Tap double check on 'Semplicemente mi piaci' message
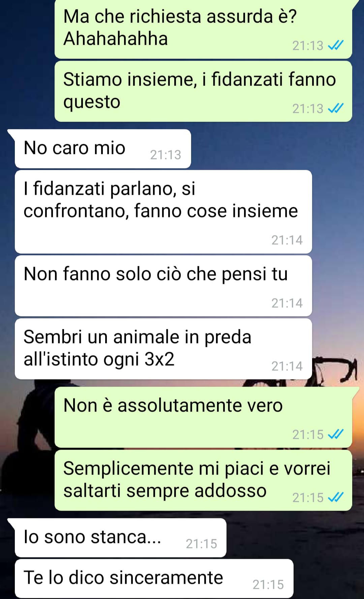 click(x=336, y=497)
